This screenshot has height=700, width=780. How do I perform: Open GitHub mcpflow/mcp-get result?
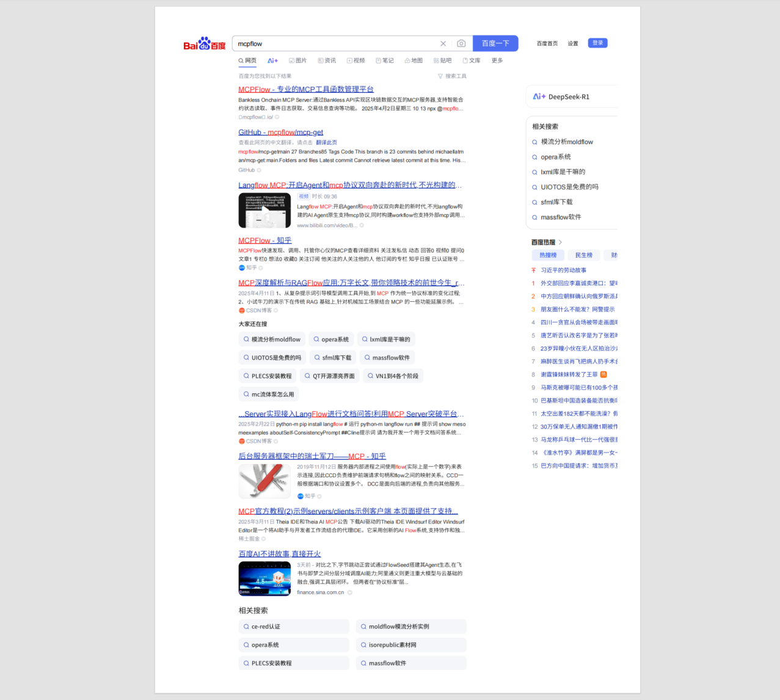point(281,132)
